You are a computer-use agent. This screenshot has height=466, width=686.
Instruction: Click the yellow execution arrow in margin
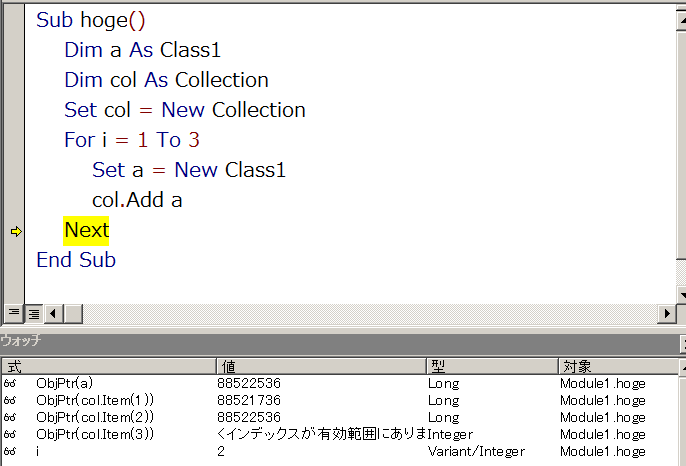[x=16, y=231]
